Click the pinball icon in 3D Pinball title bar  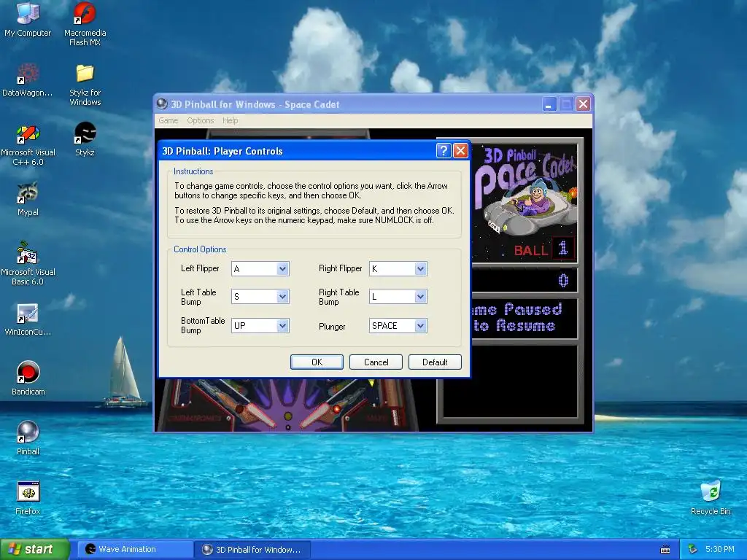162,104
